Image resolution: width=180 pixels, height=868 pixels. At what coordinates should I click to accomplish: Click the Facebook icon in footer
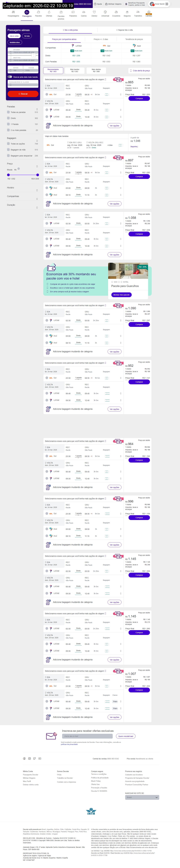pos(24,759)
